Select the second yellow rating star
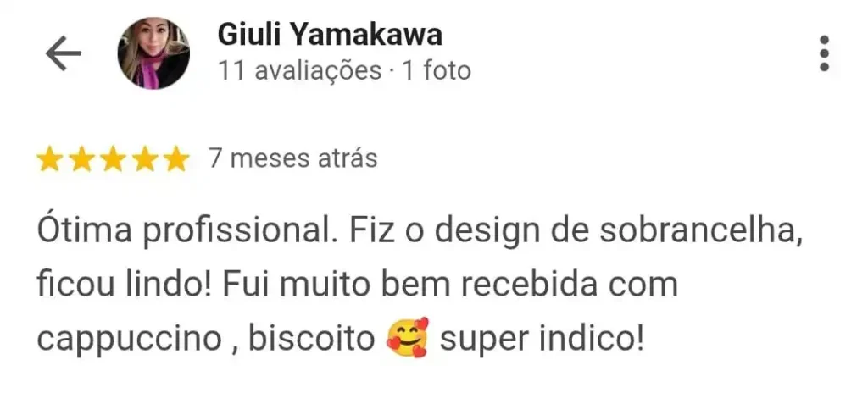Viewport: 868px width, 393px height. [x=81, y=159]
